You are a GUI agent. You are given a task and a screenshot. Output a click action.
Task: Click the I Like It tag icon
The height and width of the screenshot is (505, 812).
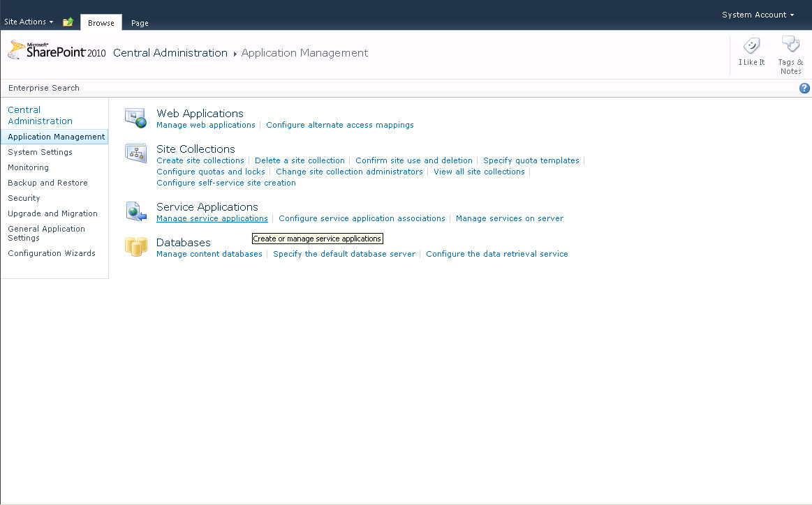pos(751,45)
